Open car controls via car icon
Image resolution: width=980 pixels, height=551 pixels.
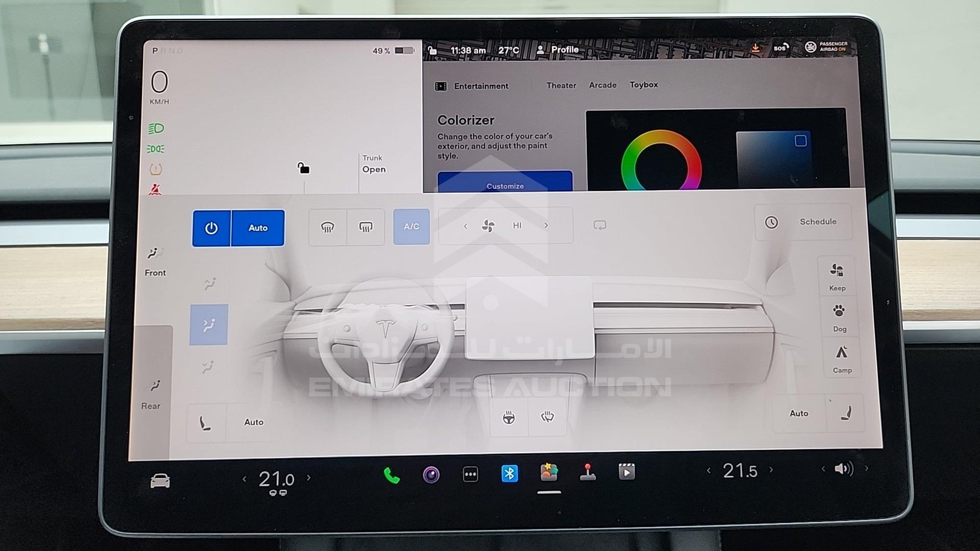(x=160, y=481)
